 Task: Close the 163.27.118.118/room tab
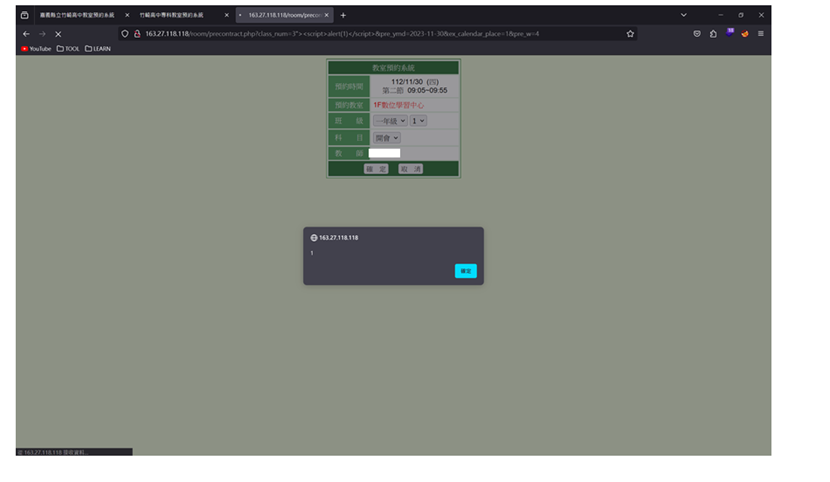[327, 15]
